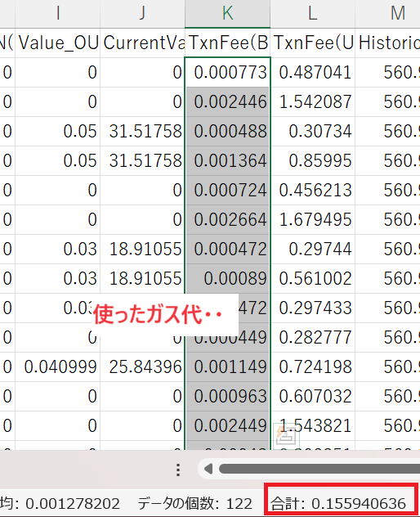Click the Quick Analysis icon near column L
The width and height of the screenshot is (420, 517).
[x=286, y=435]
